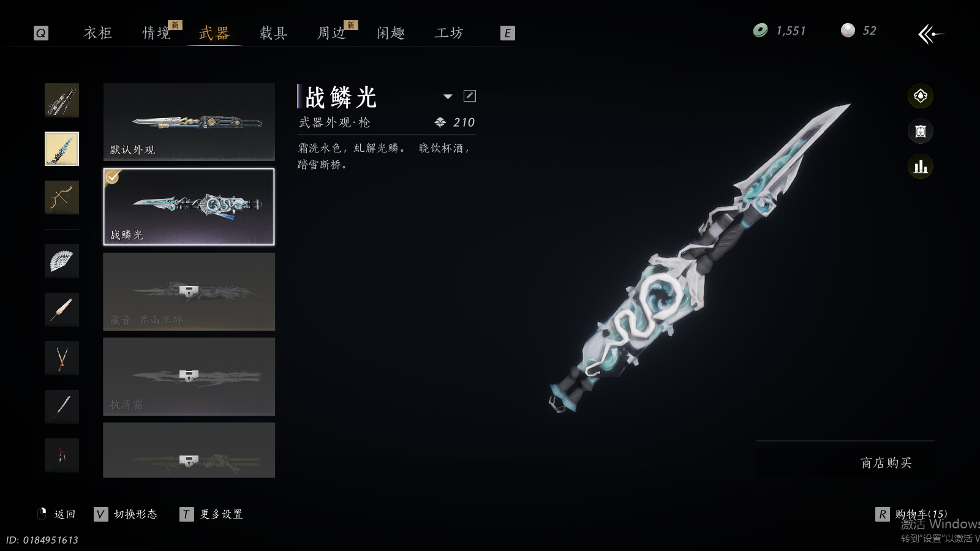The height and width of the screenshot is (551, 980).
Task: Toggle the equipped 战鳞光 skin checkmark
Action: click(112, 177)
